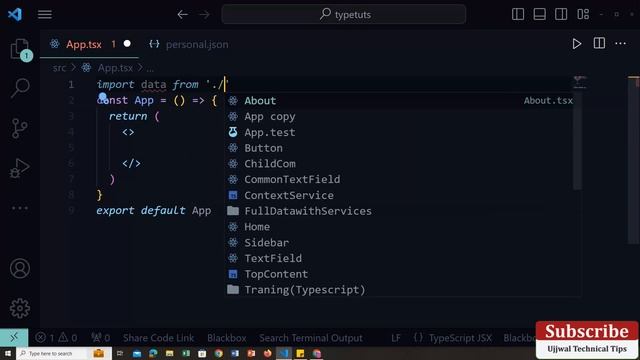Select the App.test suggestion

tap(402, 132)
